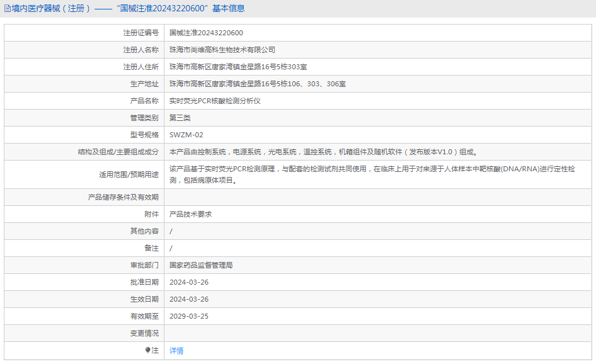Click the 型号规格 label
Image resolution: width=596 pixels, height=364 pixels.
coord(144,135)
